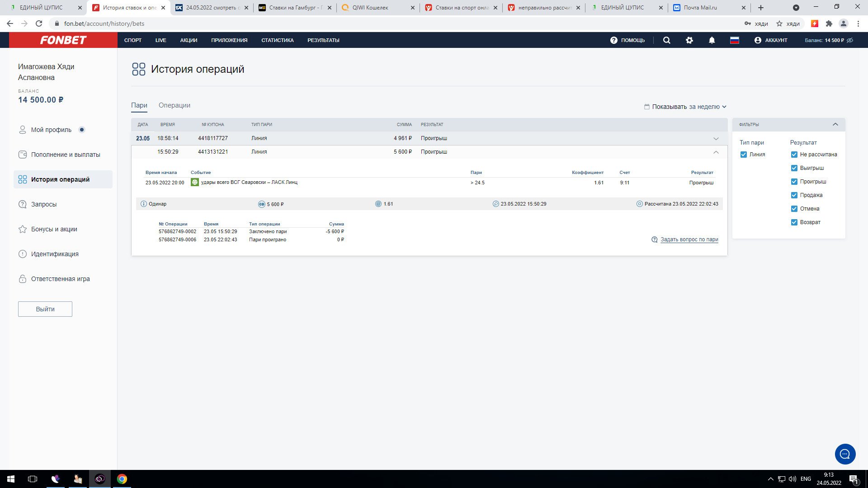Viewport: 868px width, 488px height.
Task: Click 'Задать вопрос по пари' link
Action: [689, 239]
